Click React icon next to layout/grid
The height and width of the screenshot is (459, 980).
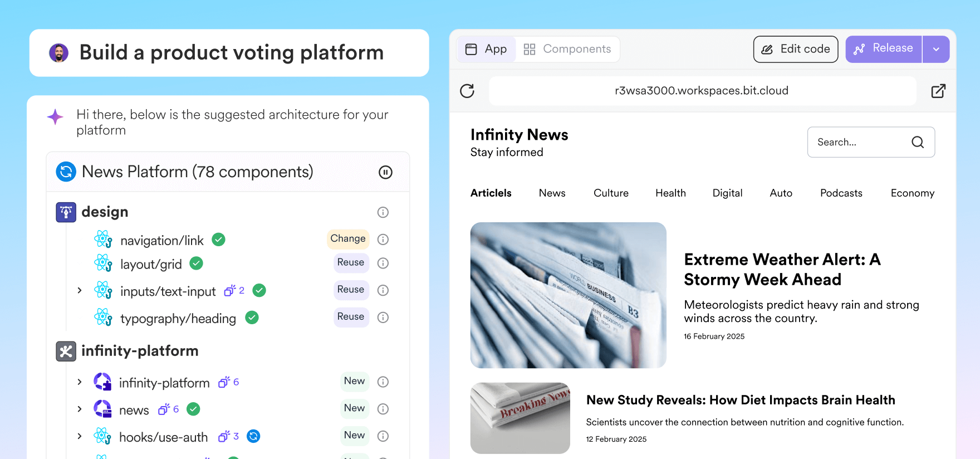tap(103, 263)
